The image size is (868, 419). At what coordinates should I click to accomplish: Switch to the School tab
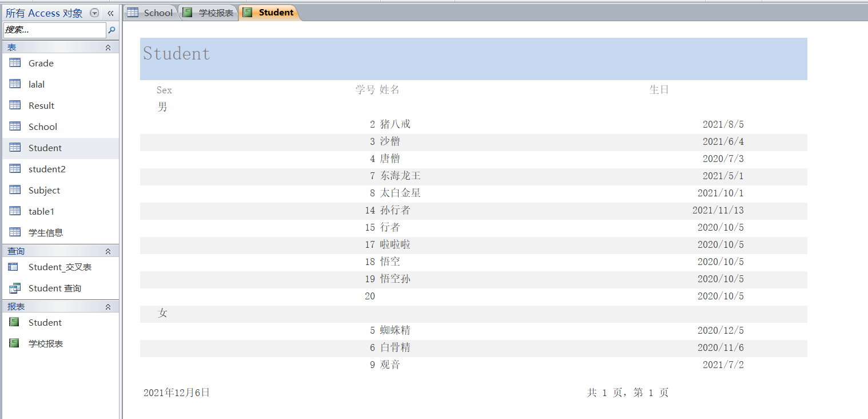click(150, 13)
